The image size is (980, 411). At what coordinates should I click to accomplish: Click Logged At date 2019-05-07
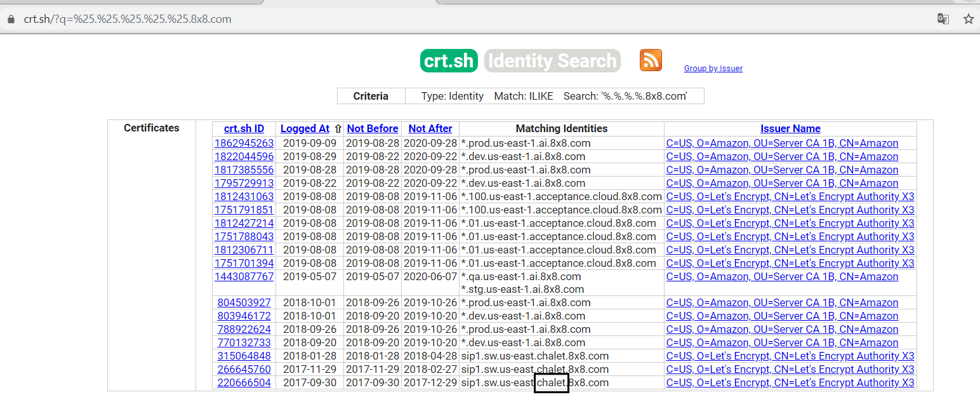[x=310, y=276]
